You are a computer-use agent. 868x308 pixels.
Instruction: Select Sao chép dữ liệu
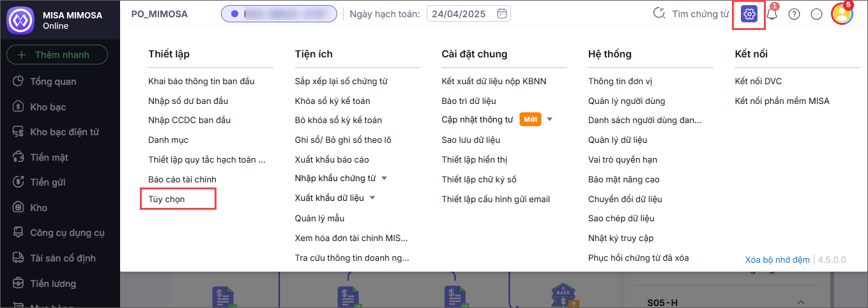pyautogui.click(x=621, y=218)
